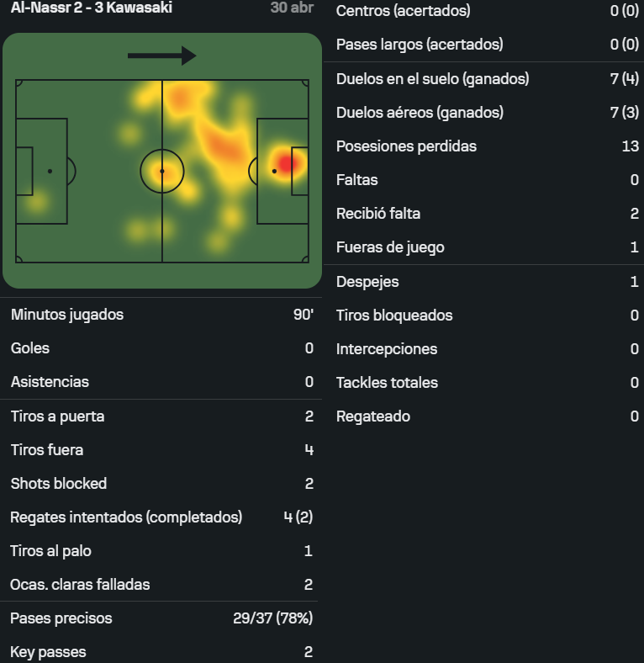Select the Goles stat row
Viewport: 644px width, 663px height.
(x=162, y=348)
